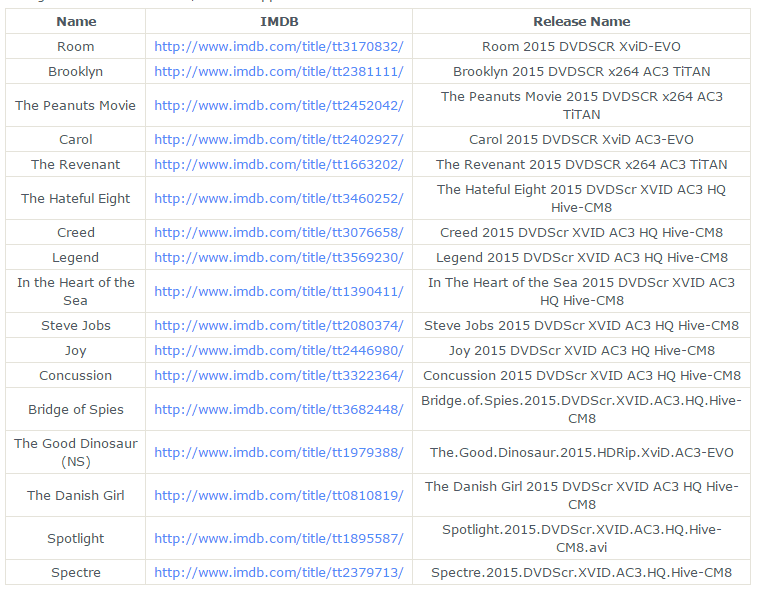Click 'The Hateful Eight 2015 DVDScr' release name
766x589 pixels.
581,199
